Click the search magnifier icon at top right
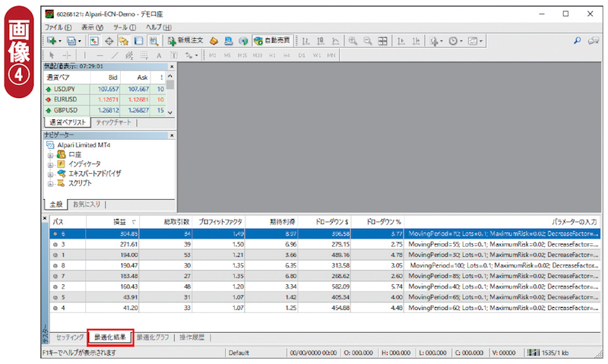The image size is (608, 364). pyautogui.click(x=576, y=40)
